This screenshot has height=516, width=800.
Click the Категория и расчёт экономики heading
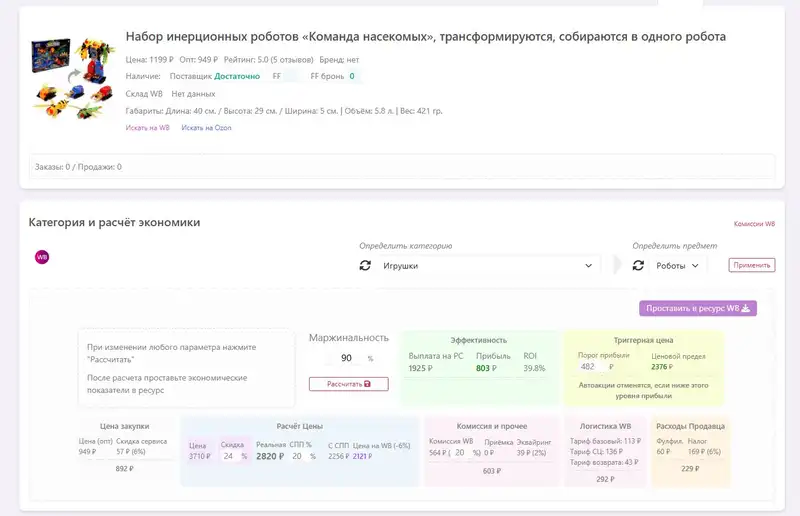click(114, 223)
